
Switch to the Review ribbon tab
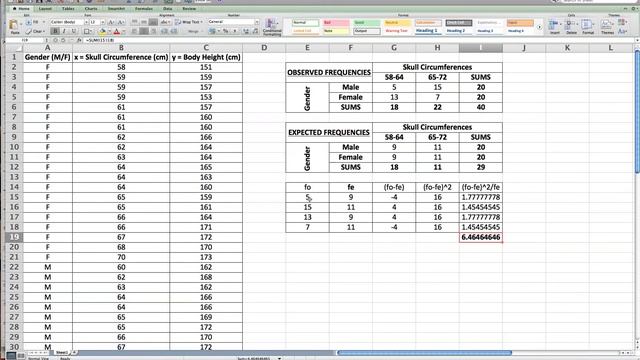coord(189,9)
